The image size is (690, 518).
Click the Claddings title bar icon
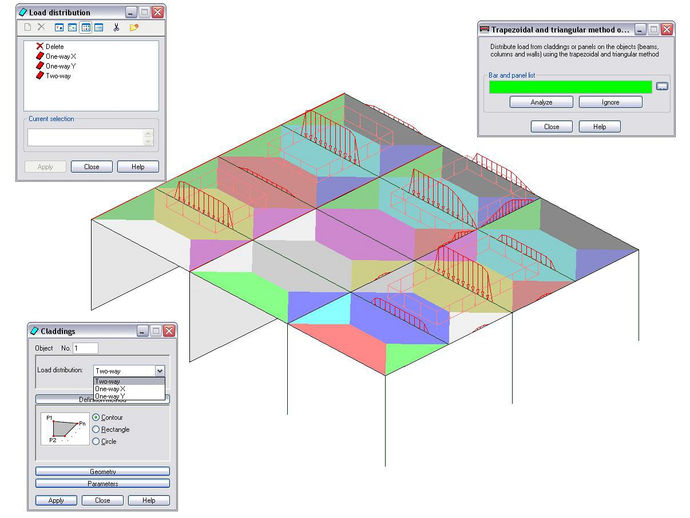pyautogui.click(x=35, y=331)
